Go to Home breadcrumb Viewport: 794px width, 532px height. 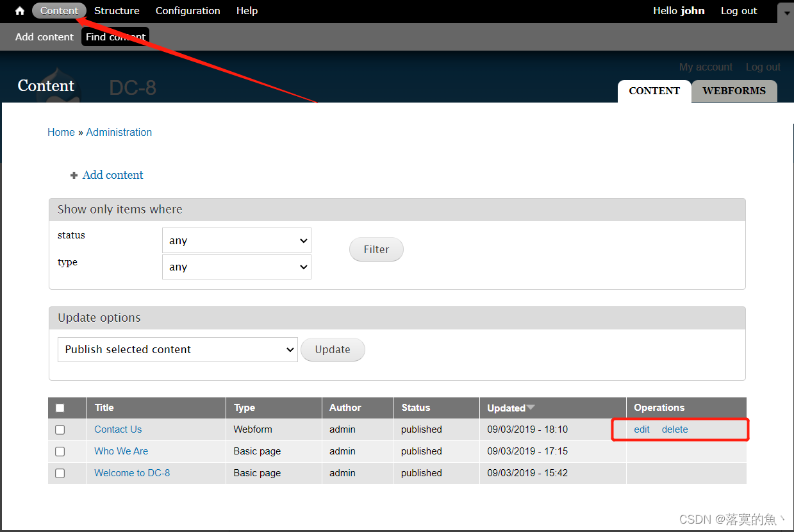coord(61,132)
